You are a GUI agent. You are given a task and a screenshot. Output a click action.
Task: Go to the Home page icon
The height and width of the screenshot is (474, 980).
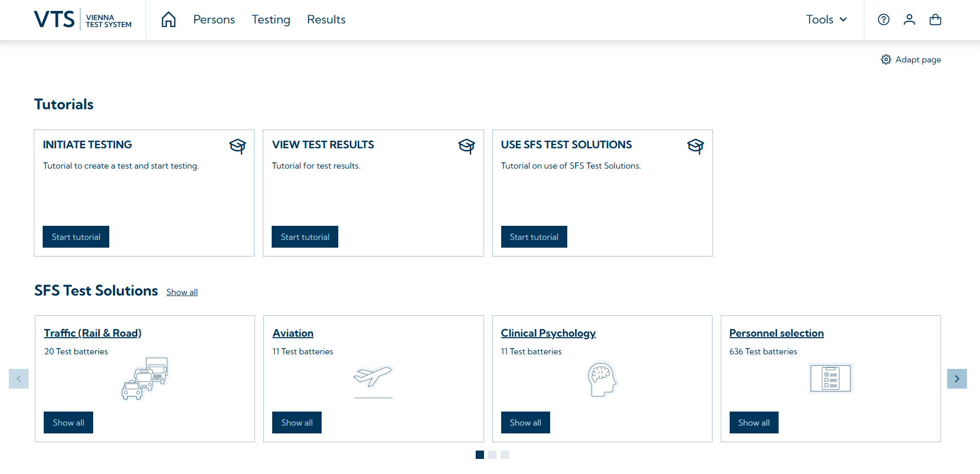pos(169,20)
